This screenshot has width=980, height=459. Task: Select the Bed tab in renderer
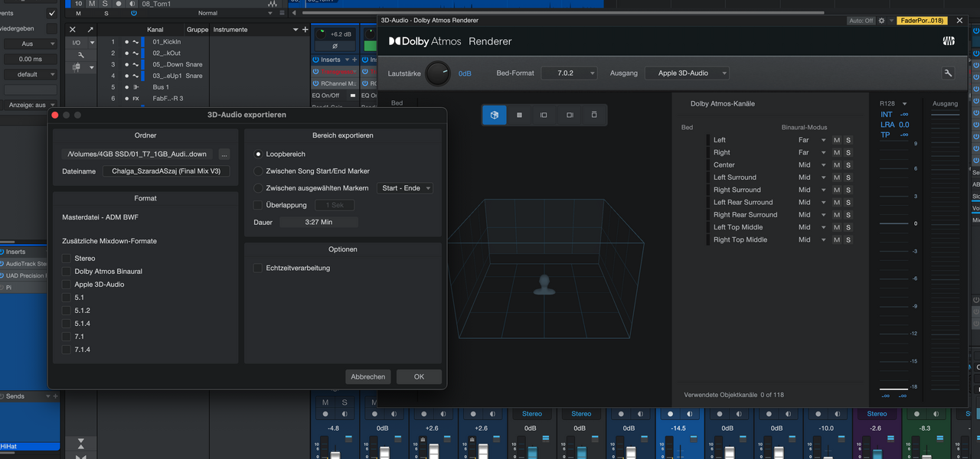pyautogui.click(x=397, y=103)
